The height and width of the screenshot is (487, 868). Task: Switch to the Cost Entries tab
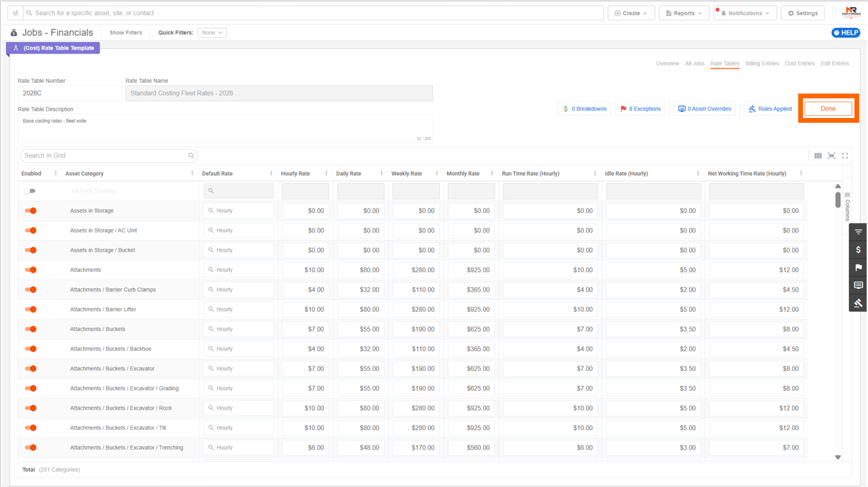coord(800,64)
